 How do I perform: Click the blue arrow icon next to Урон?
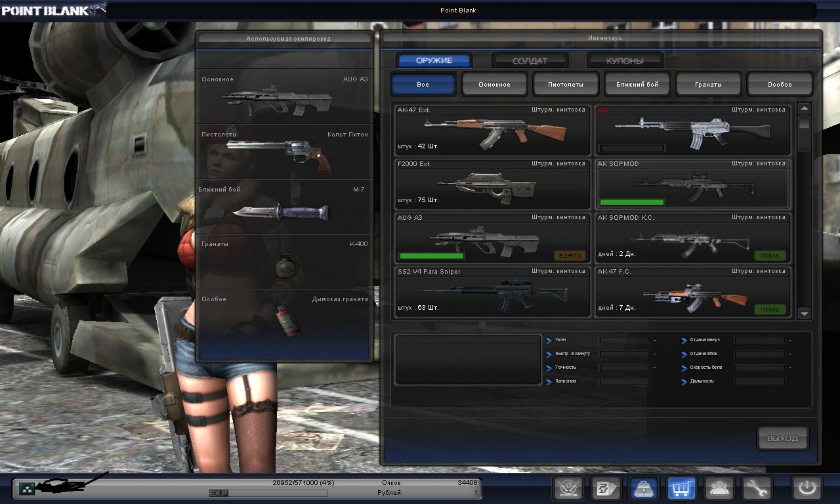pos(549,340)
